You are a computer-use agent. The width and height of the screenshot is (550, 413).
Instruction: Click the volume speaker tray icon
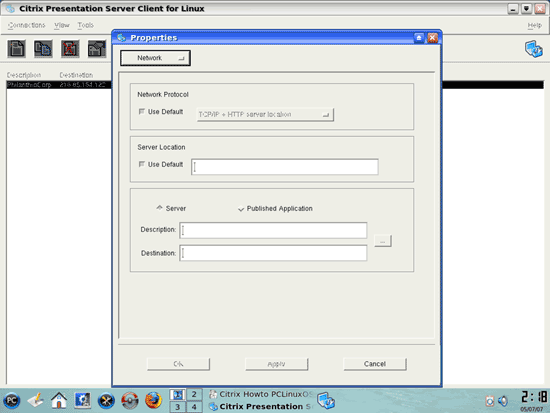(503, 401)
